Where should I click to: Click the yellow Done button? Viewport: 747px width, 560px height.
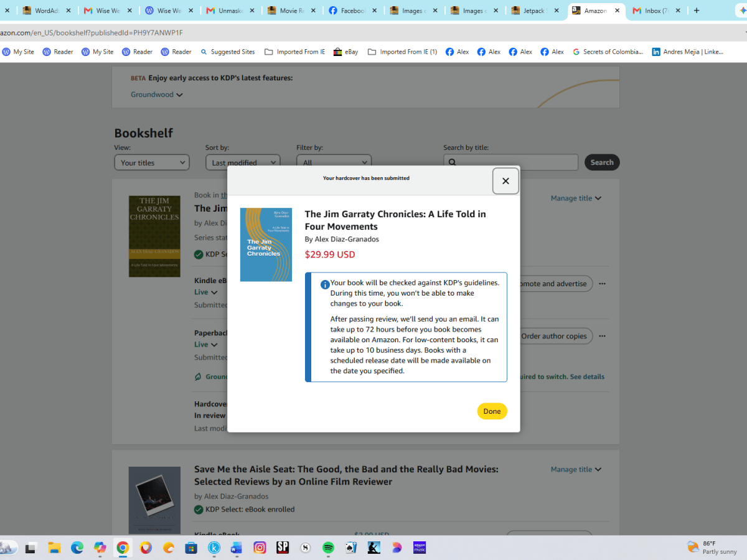(492, 411)
